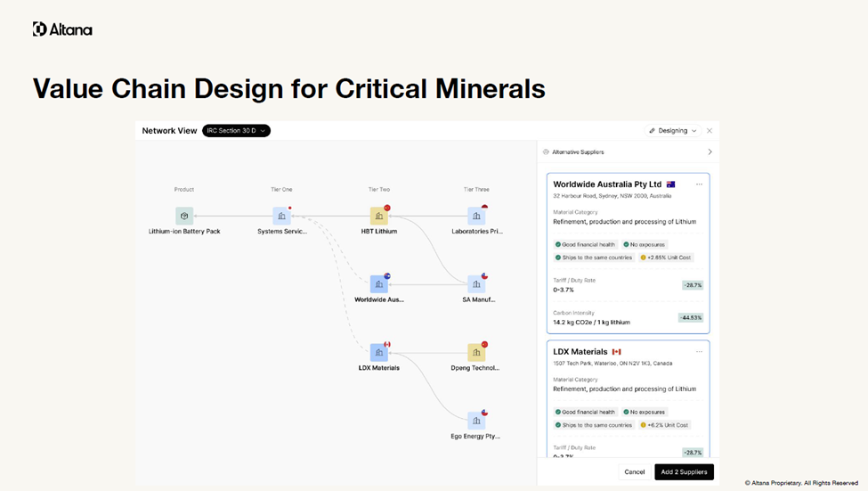Screen dimensions: 868x491
Task: Select the Dpeng Technol... node icon
Action: click(x=476, y=353)
